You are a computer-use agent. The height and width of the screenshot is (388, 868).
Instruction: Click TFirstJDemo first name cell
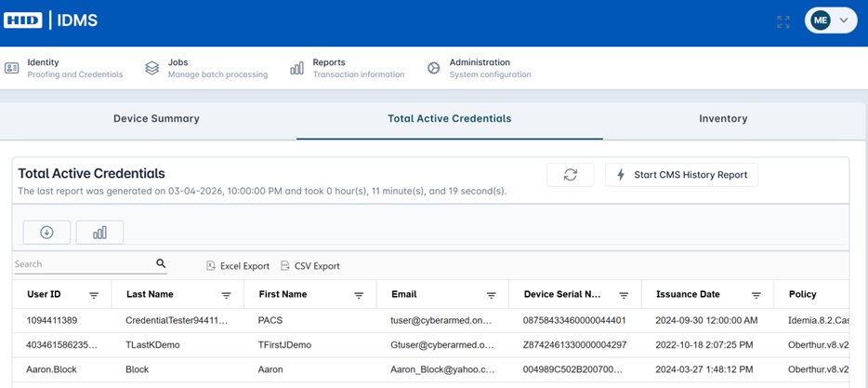point(284,345)
